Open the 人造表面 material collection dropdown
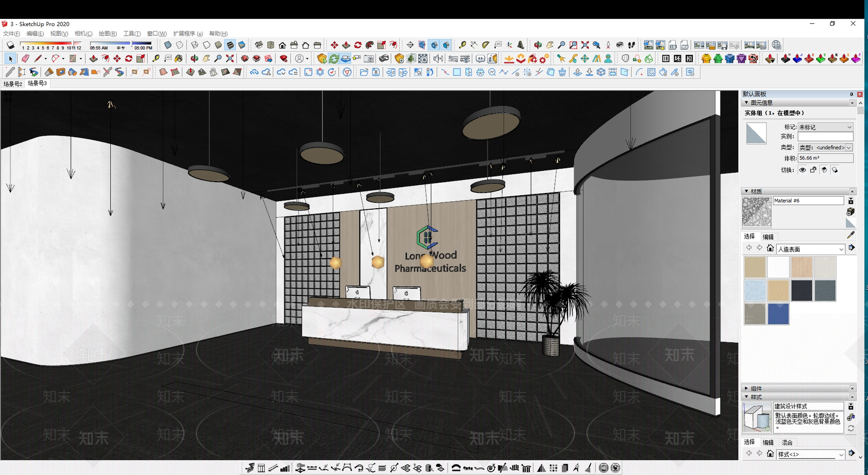 pos(810,249)
